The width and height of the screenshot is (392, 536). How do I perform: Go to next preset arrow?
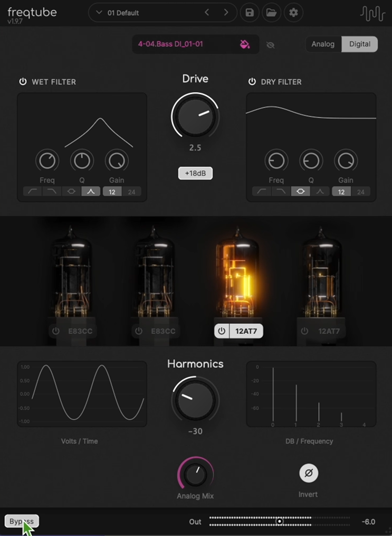pyautogui.click(x=226, y=13)
